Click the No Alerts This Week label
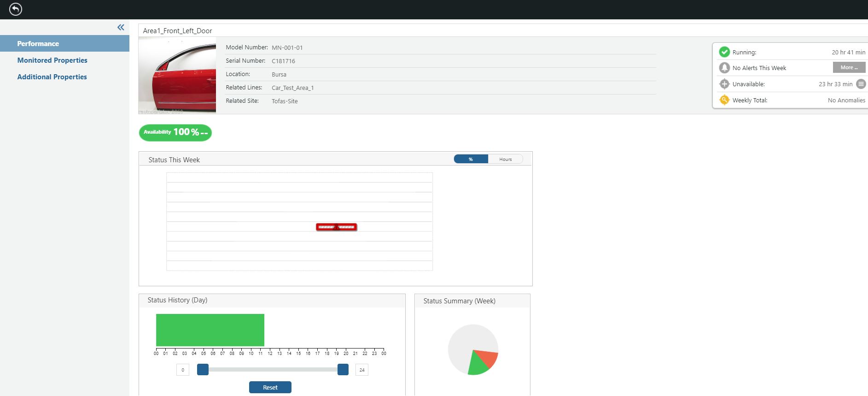This screenshot has height=396, width=868. point(759,68)
